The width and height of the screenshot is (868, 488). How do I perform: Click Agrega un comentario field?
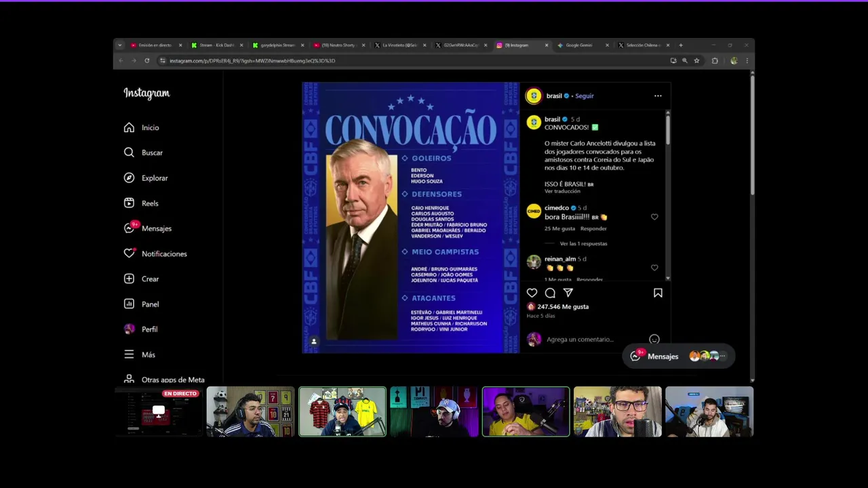580,339
